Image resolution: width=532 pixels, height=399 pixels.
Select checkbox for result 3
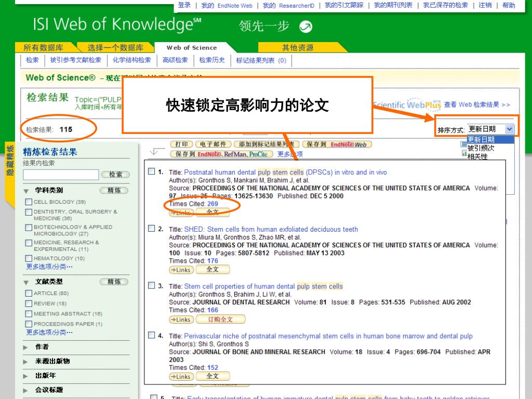(x=152, y=285)
